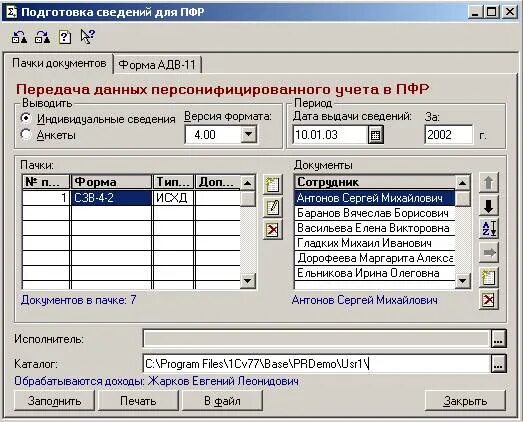This screenshot has height=422, width=523.
Task: Click the Тип... column header
Action: 173,182
